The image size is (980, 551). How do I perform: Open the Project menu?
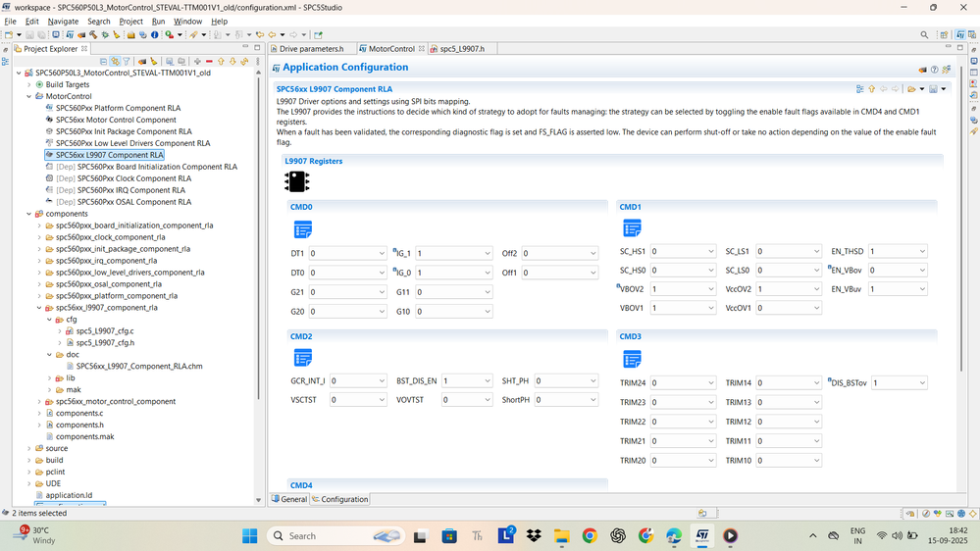pos(130,22)
